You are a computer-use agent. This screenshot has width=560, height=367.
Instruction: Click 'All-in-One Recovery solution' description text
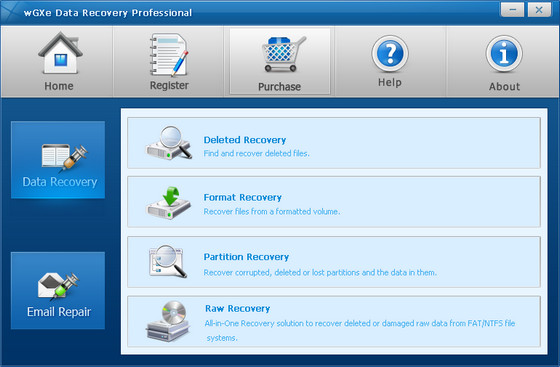pos(360,330)
